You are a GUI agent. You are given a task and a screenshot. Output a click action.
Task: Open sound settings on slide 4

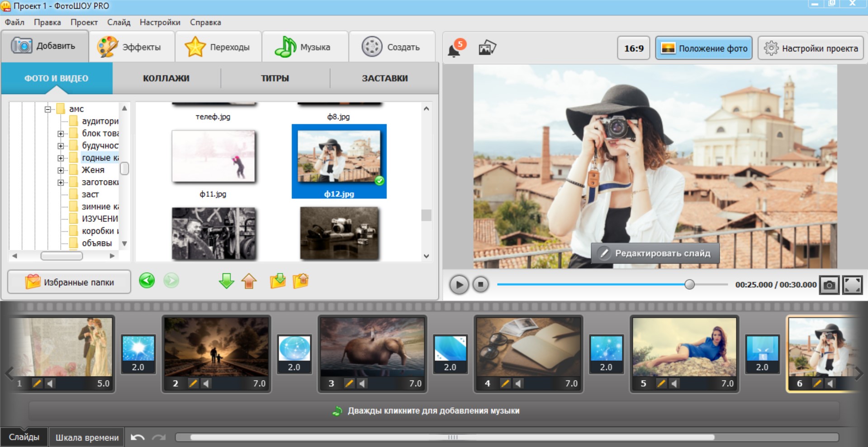click(x=518, y=383)
